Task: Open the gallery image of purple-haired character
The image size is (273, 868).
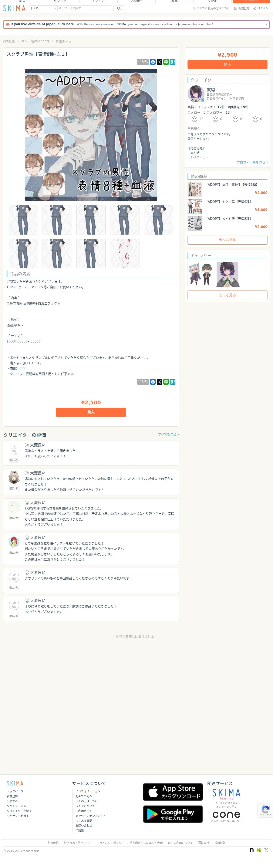Action: click(x=227, y=275)
